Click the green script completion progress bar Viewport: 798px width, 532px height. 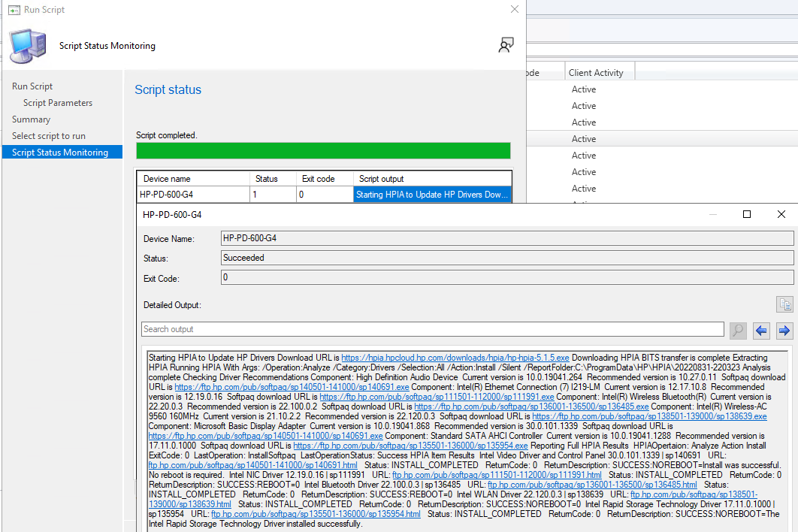tap(323, 150)
